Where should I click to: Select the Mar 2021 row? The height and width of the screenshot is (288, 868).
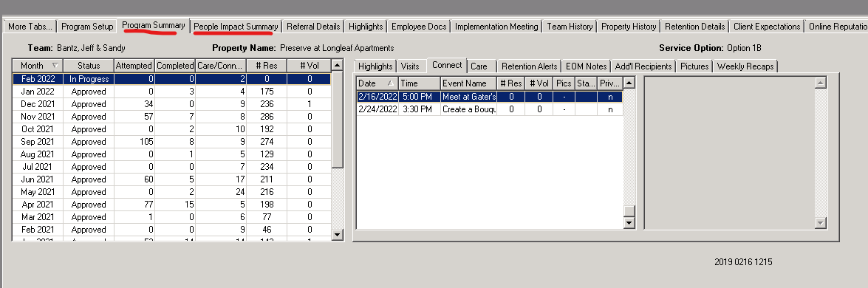coord(171,217)
